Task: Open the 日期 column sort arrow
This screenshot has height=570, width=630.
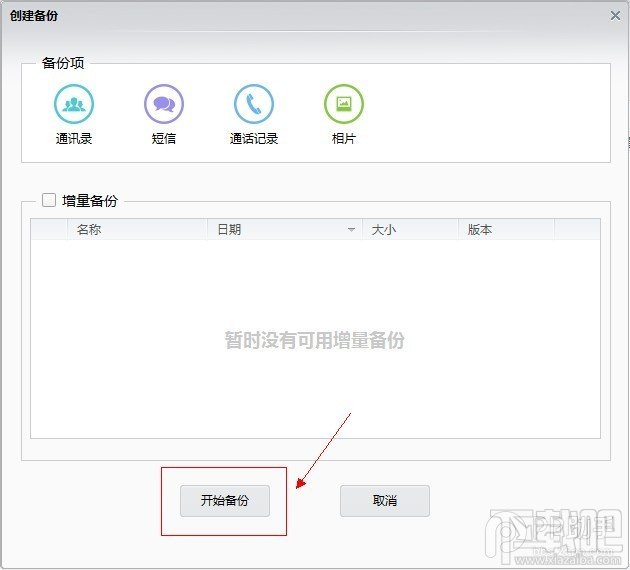Action: click(351, 230)
